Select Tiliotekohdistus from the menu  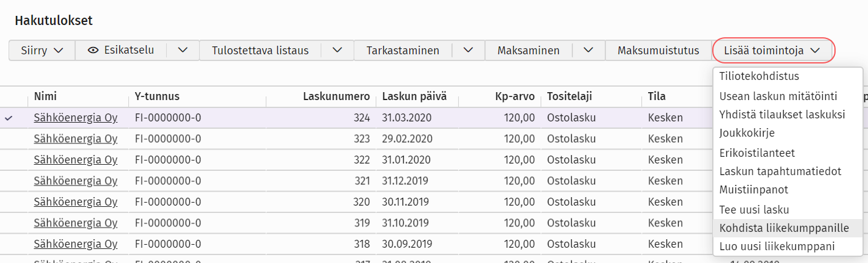(x=787, y=76)
